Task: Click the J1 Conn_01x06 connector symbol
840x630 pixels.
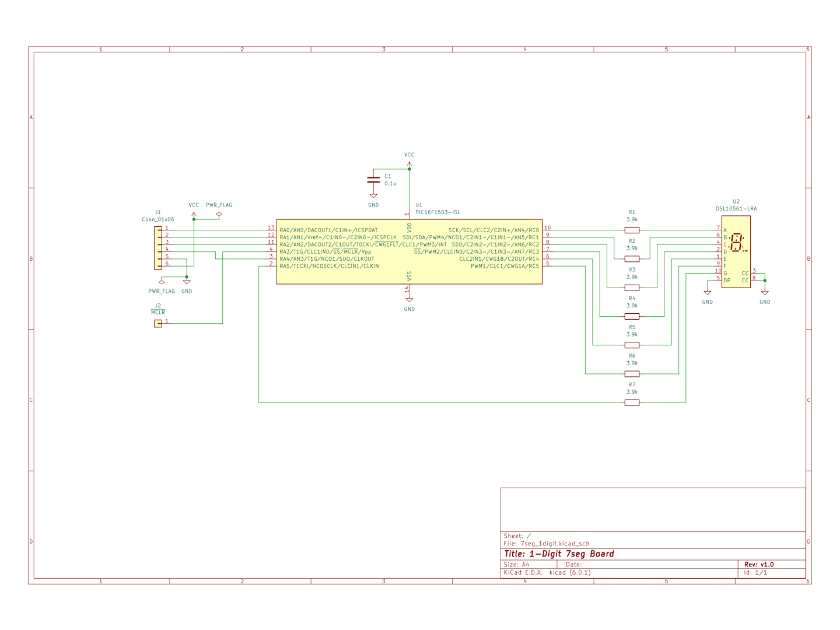Action: [158, 248]
